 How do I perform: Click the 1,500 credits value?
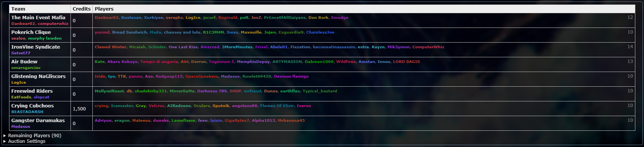point(79,109)
